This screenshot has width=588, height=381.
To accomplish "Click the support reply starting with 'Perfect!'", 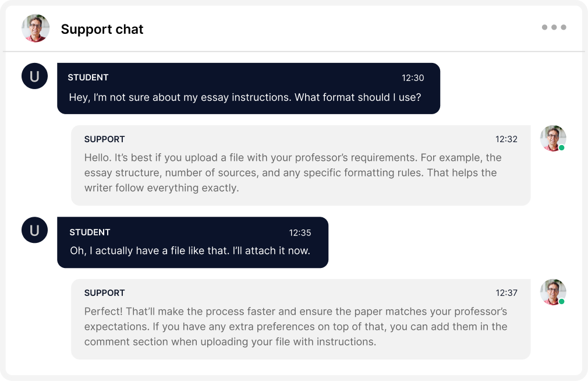I will [295, 326].
